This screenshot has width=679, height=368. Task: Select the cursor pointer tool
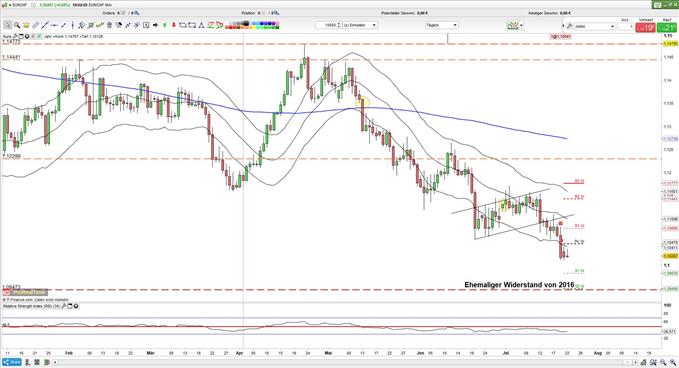click(7, 25)
